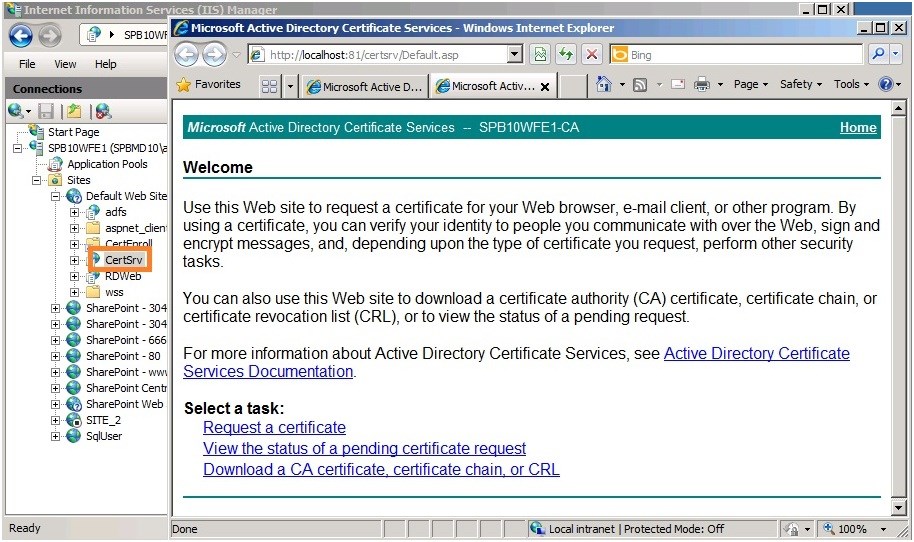This screenshot has width=914, height=542.
Task: Click the compatibility view icon
Action: point(540,55)
